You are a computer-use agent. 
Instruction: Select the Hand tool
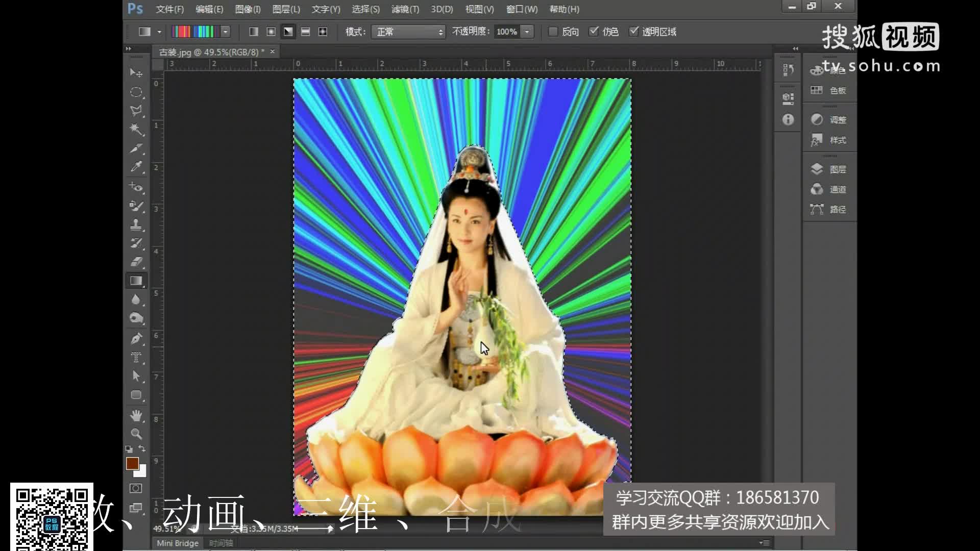[x=136, y=415]
